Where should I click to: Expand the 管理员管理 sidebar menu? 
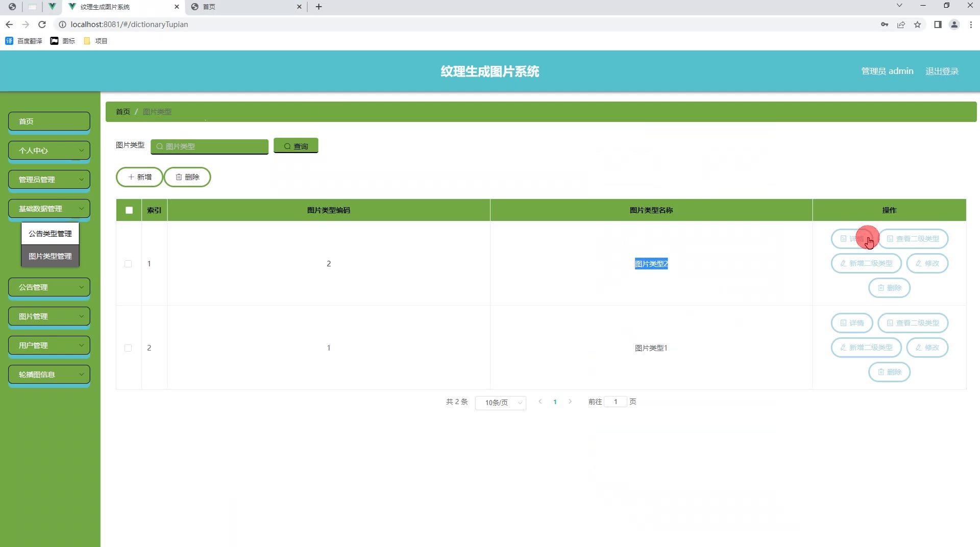pos(49,180)
